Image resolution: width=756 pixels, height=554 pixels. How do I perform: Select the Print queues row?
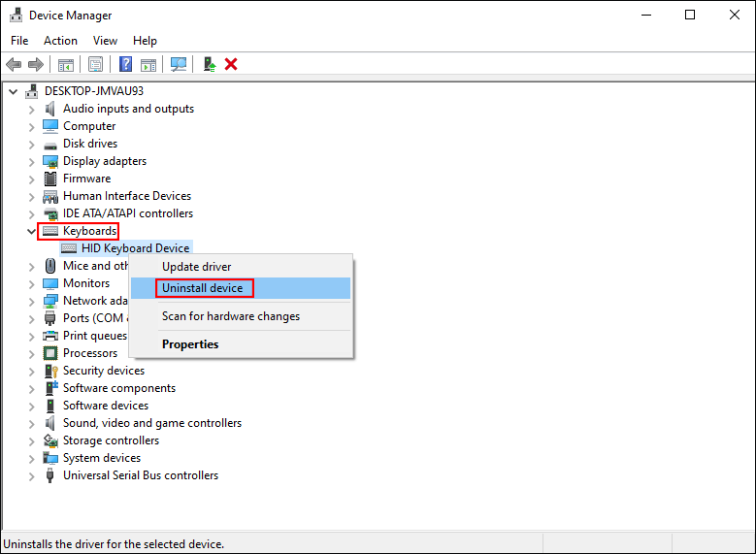coord(95,336)
